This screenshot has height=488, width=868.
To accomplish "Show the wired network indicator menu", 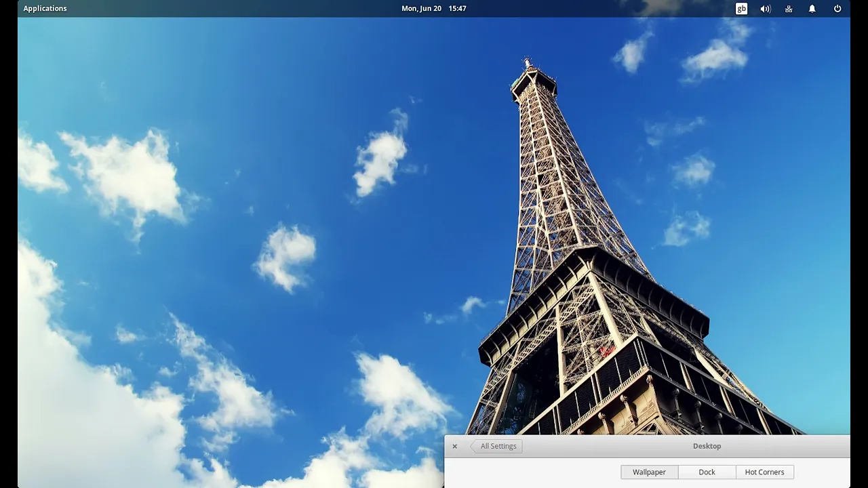I will (x=789, y=9).
